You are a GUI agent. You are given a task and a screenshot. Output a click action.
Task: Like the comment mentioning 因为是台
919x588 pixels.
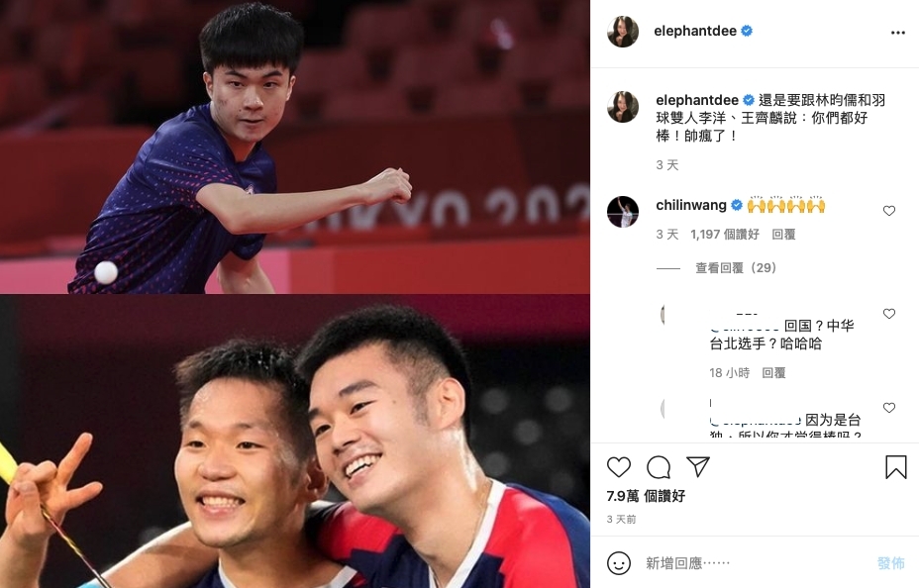pyautogui.click(x=889, y=408)
